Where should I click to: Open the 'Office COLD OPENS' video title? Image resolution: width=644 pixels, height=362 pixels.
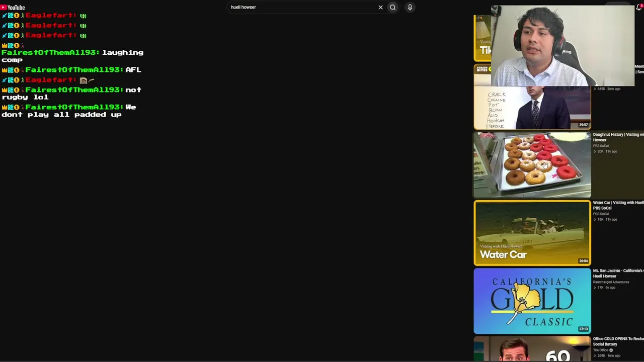[618, 341]
